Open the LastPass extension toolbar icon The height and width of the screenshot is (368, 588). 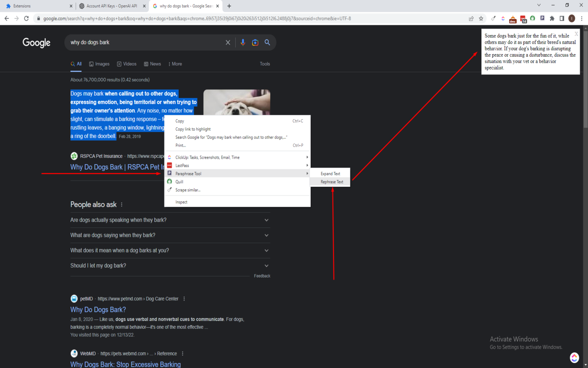[x=523, y=19]
